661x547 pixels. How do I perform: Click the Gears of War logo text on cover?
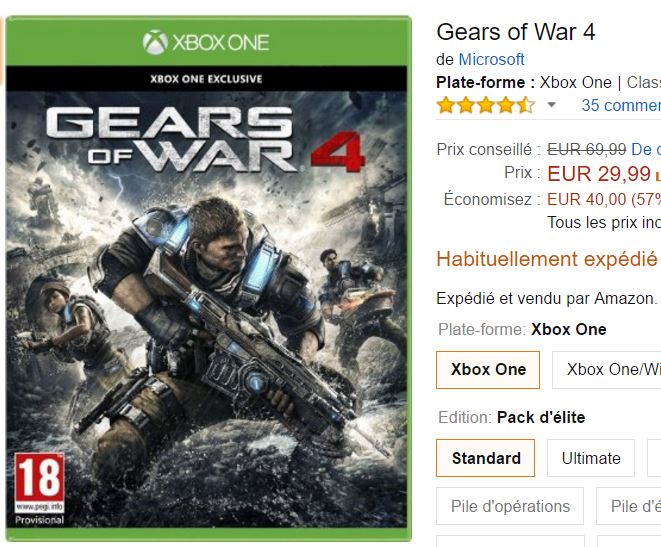(170, 139)
